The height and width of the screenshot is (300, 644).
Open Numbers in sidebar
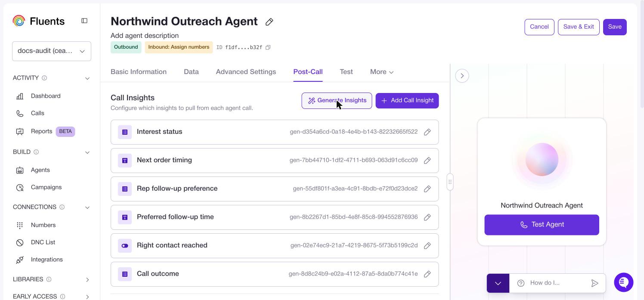[43, 225]
